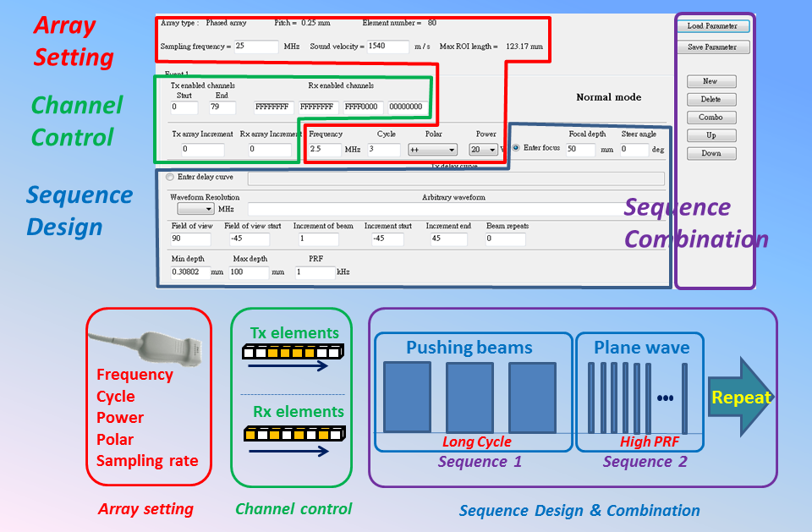
Task: Focus the Sound velocity field
Action: coord(388,47)
